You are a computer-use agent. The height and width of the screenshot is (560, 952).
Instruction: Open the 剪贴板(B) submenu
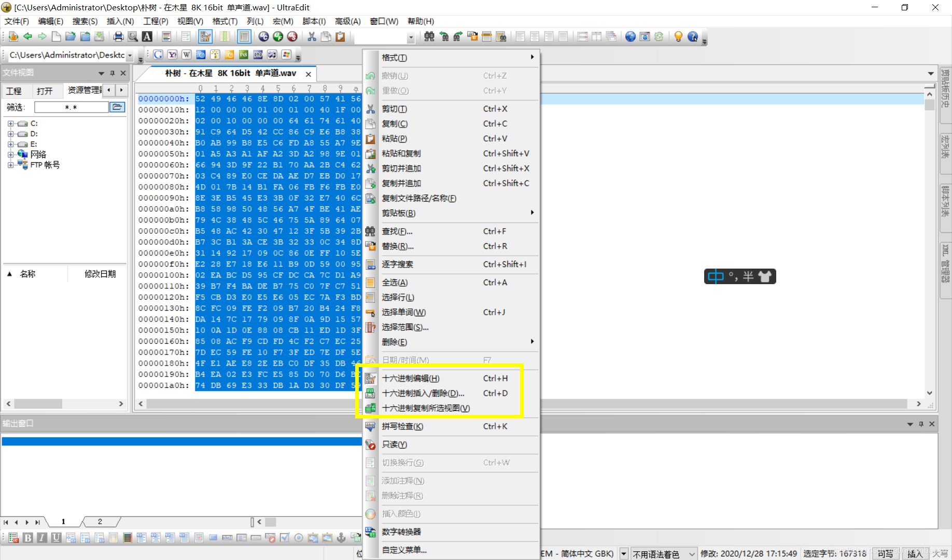[x=451, y=213]
